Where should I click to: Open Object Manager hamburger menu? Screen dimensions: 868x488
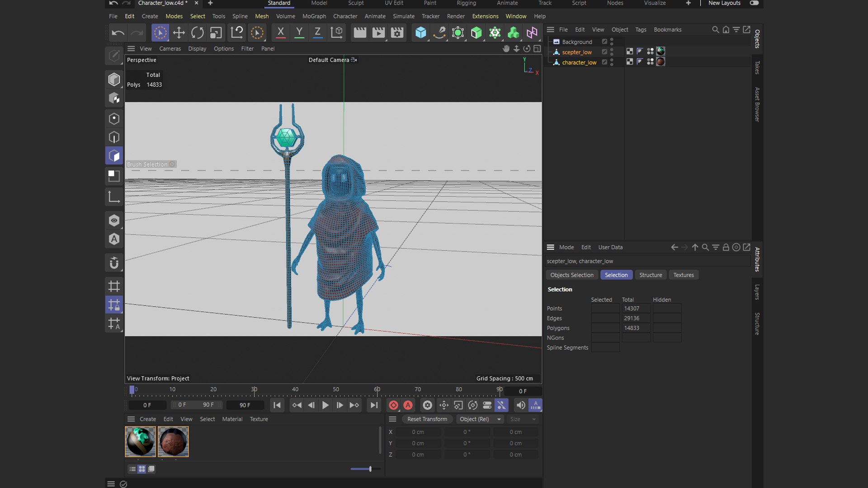(550, 29)
